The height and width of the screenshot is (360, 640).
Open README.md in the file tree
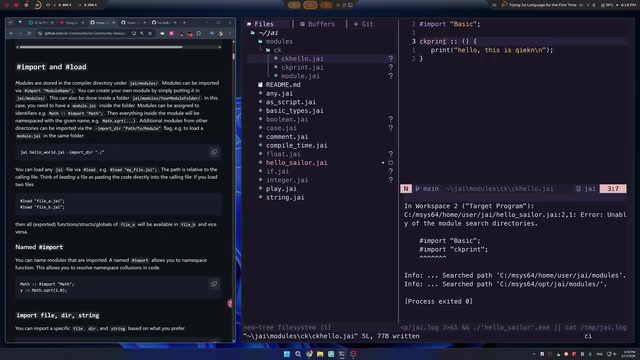[283, 84]
